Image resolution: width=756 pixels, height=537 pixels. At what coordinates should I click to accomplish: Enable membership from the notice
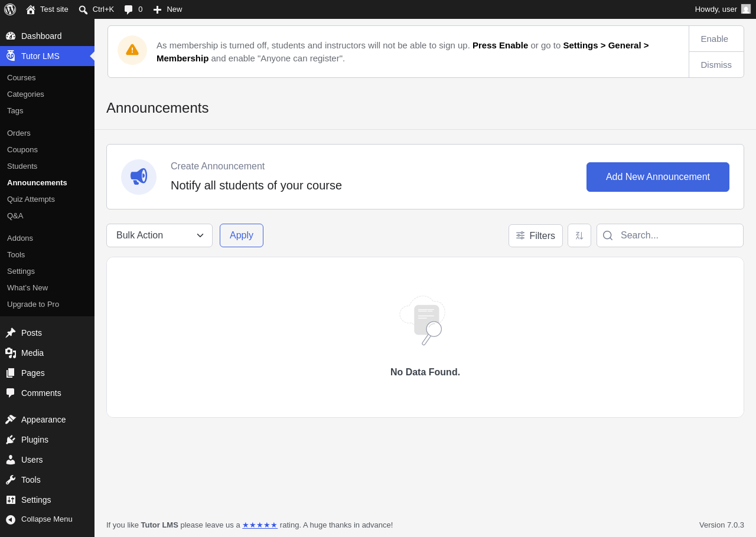click(715, 39)
